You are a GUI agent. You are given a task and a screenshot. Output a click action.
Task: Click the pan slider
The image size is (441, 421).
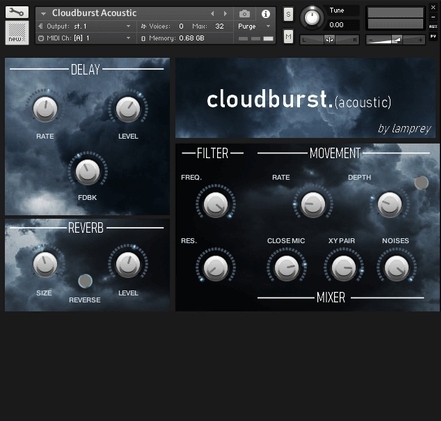[329, 40]
